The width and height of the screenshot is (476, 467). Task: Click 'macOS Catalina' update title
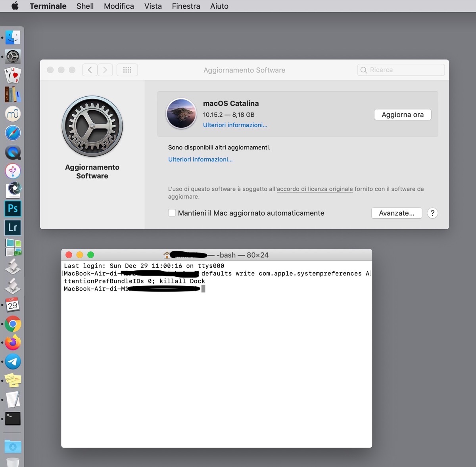231,103
